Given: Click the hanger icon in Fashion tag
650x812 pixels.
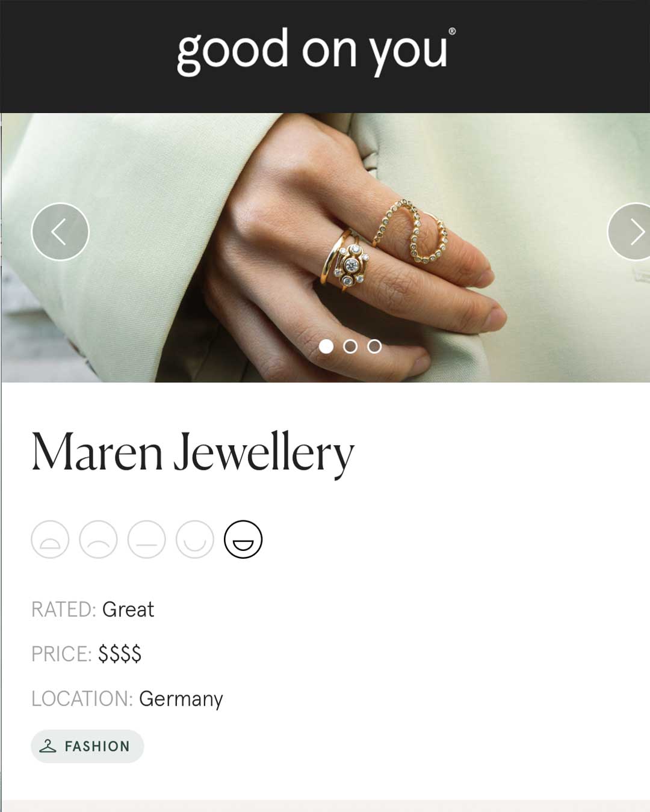Looking at the screenshot, I should (48, 746).
